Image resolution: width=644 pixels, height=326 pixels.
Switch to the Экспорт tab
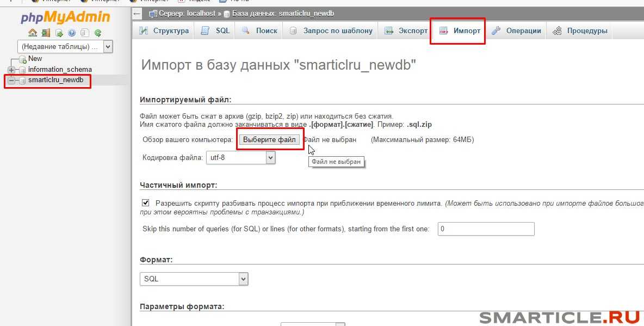tap(406, 30)
